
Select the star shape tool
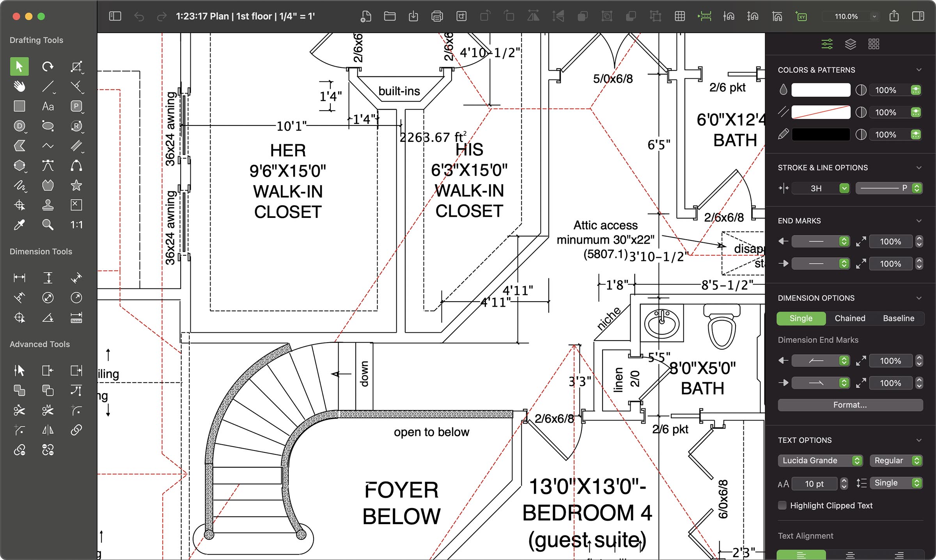76,185
